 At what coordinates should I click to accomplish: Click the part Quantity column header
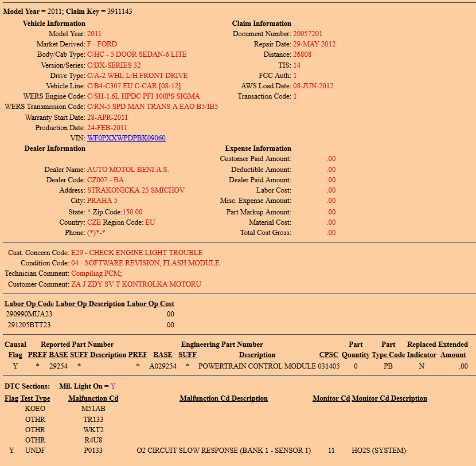356,355
